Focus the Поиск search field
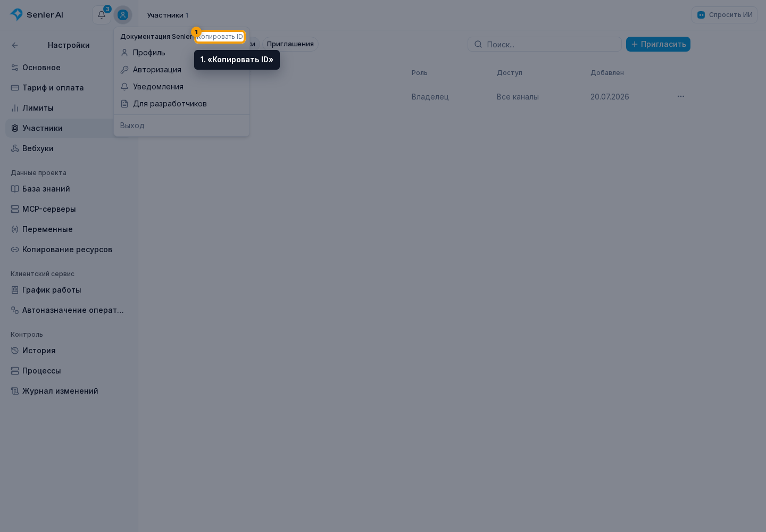Screen dimensions: 766x532 544,44
